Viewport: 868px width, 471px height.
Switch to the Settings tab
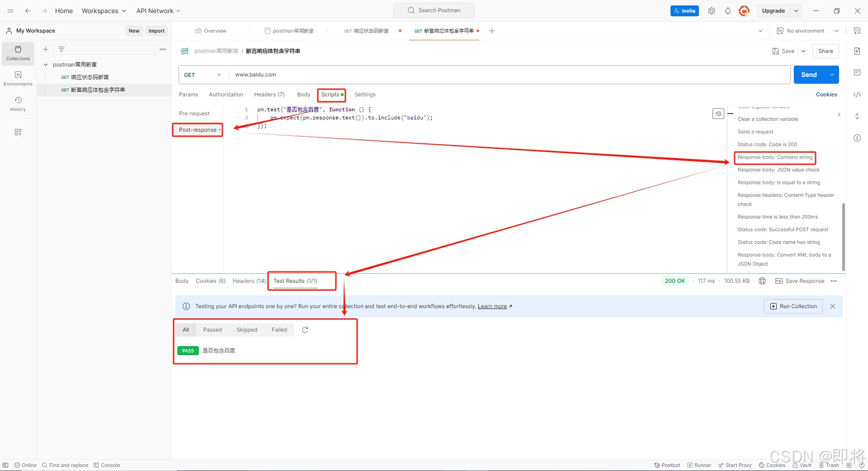click(365, 95)
